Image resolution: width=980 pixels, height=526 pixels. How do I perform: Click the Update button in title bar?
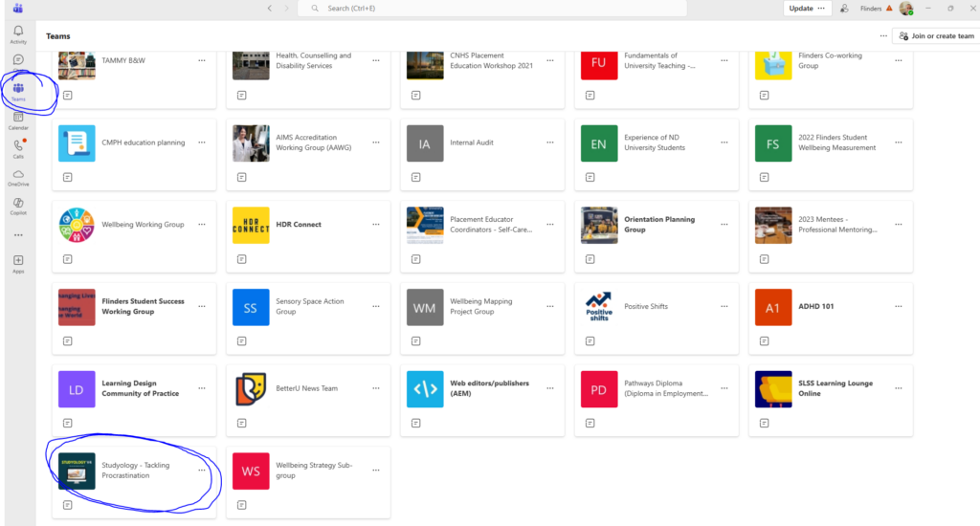(x=806, y=9)
